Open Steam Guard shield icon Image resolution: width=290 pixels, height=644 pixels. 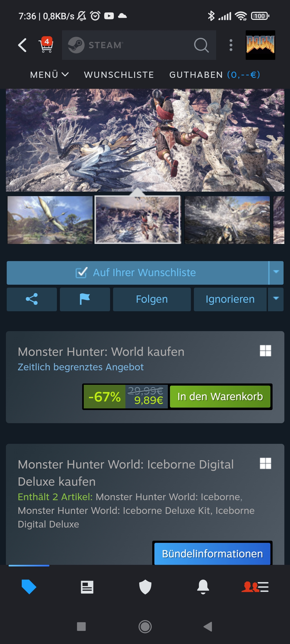145,587
